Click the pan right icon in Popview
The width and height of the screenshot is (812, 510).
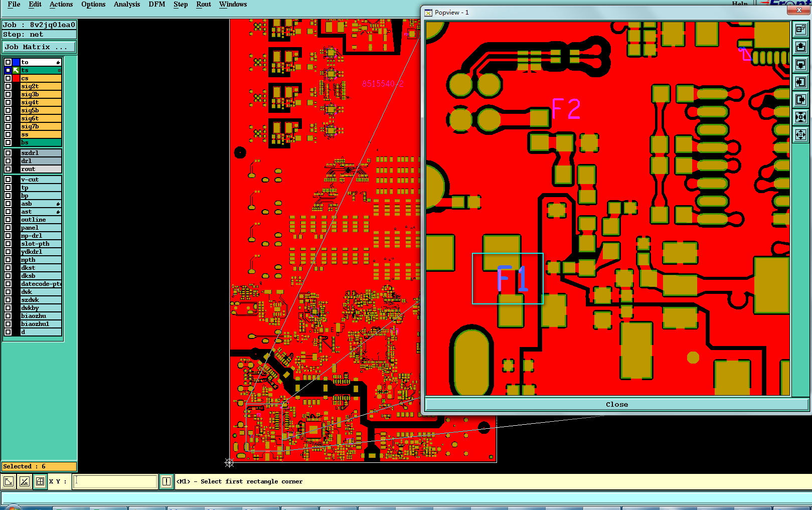click(800, 100)
